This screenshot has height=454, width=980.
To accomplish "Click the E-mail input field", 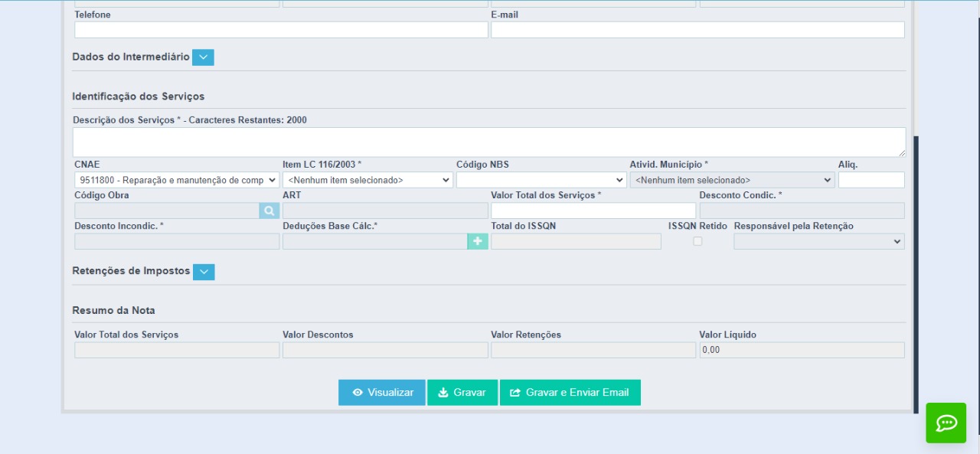I will pyautogui.click(x=697, y=30).
